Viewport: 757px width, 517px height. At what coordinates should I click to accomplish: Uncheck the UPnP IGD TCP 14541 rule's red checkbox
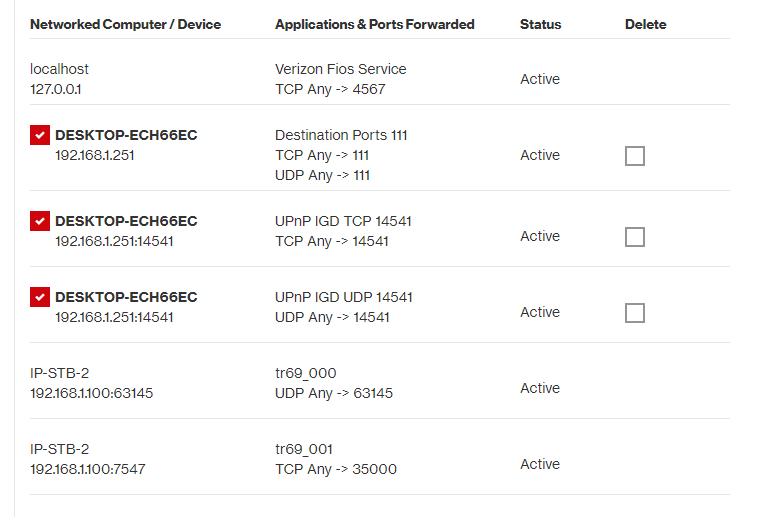(40, 221)
